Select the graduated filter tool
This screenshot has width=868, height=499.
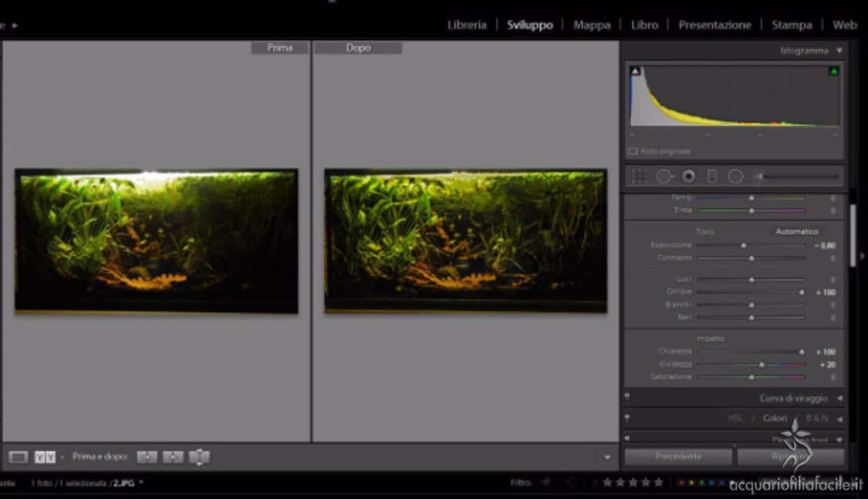(x=712, y=177)
